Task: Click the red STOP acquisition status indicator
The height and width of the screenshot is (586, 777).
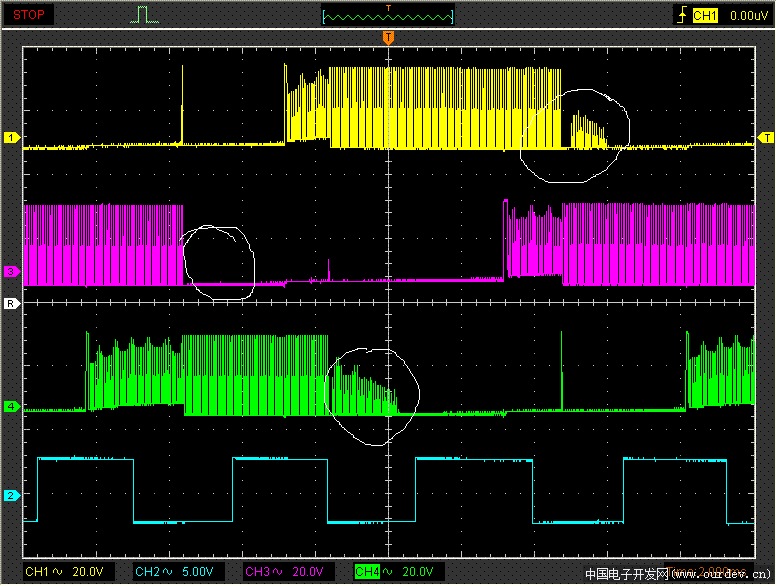Action: point(28,15)
